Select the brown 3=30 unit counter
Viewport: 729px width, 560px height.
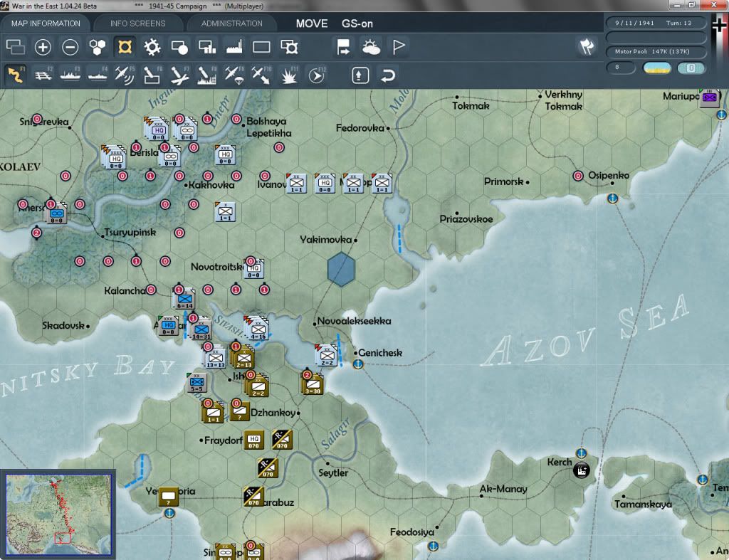click(x=313, y=384)
